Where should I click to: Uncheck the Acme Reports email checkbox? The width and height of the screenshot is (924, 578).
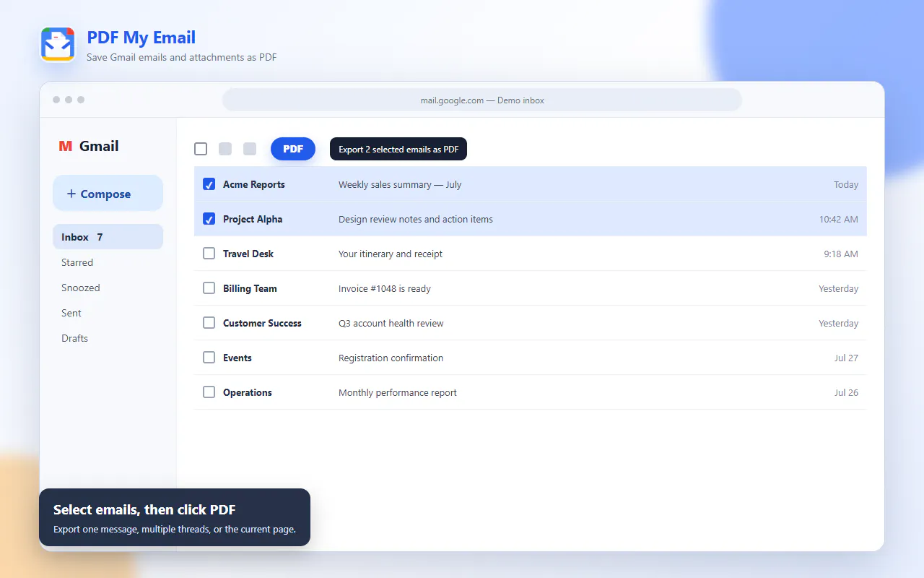pyautogui.click(x=209, y=184)
